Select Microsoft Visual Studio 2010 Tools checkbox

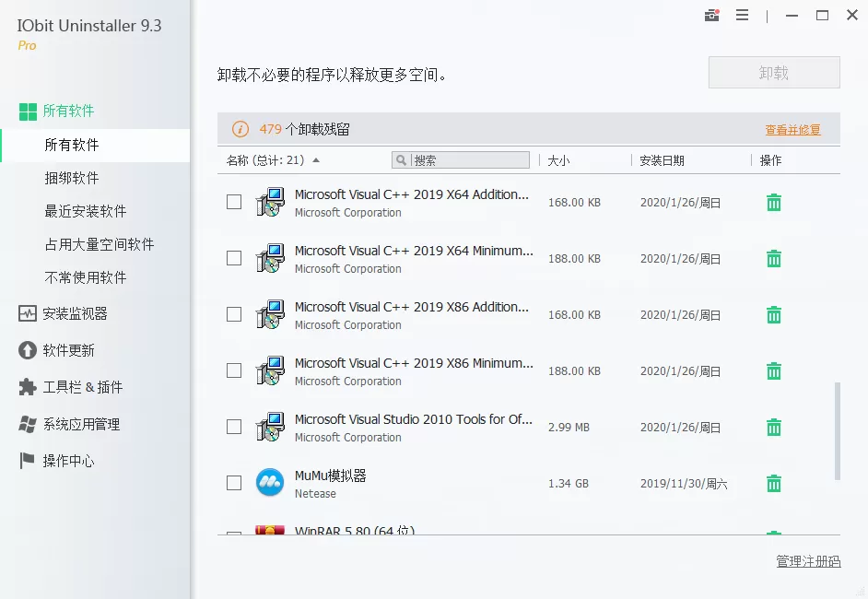[x=233, y=427]
